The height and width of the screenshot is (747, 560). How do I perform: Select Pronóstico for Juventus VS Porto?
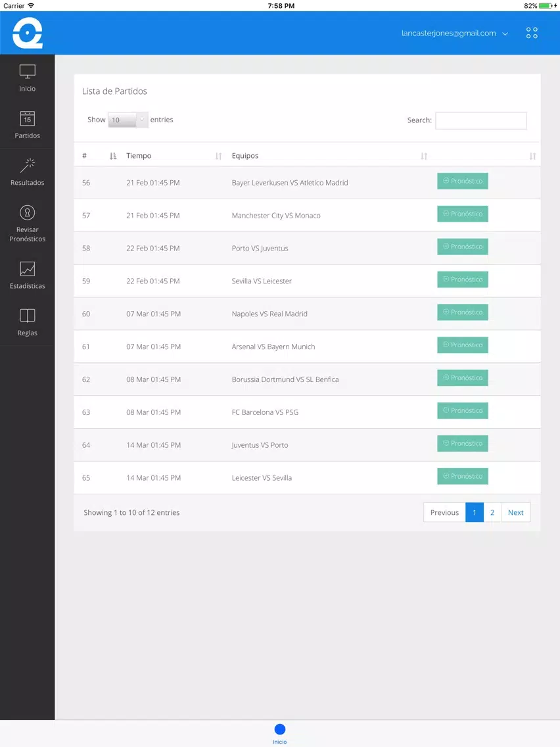click(462, 443)
